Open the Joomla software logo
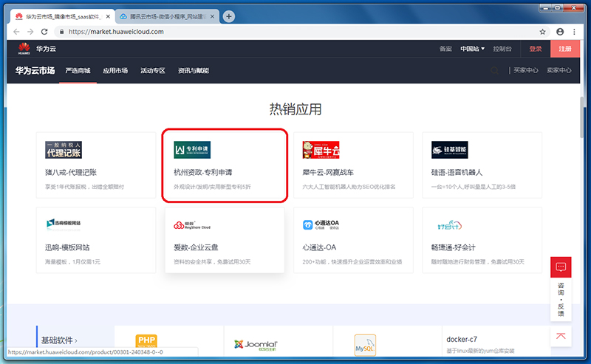Image resolution: width=591 pixels, height=364 pixels. coord(256,345)
